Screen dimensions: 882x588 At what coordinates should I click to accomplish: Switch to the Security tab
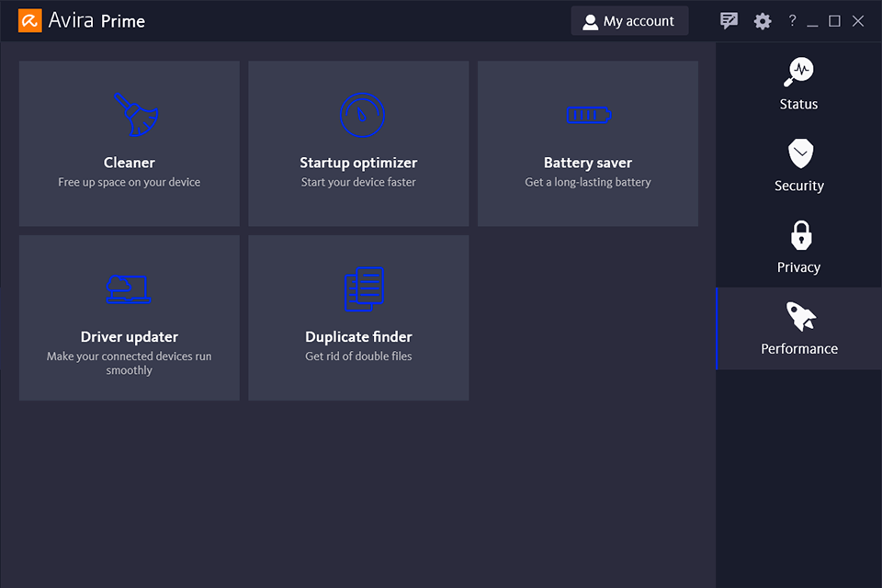[798, 165]
